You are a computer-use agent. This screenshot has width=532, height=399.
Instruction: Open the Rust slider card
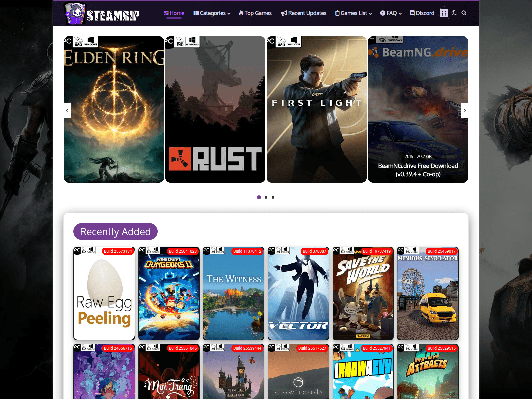pos(215,109)
